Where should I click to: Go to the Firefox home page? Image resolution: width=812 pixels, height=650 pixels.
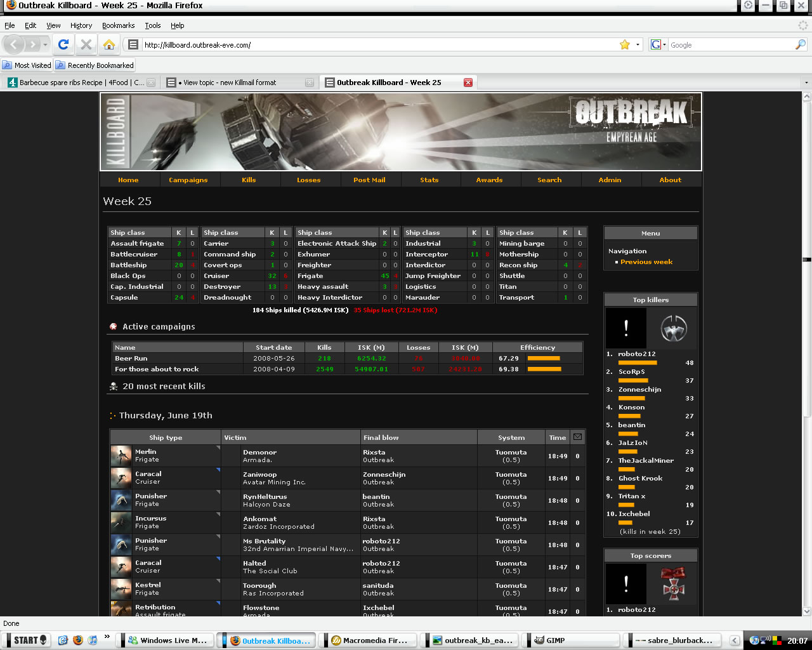click(x=109, y=44)
